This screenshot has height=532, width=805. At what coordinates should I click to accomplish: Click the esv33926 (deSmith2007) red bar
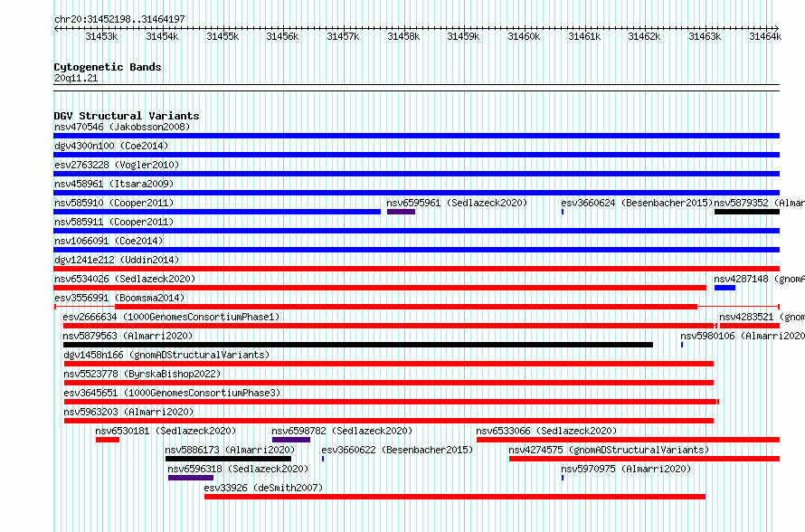point(455,497)
